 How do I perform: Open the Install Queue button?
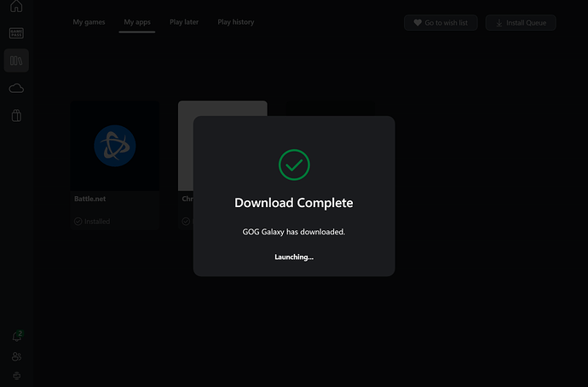click(520, 23)
